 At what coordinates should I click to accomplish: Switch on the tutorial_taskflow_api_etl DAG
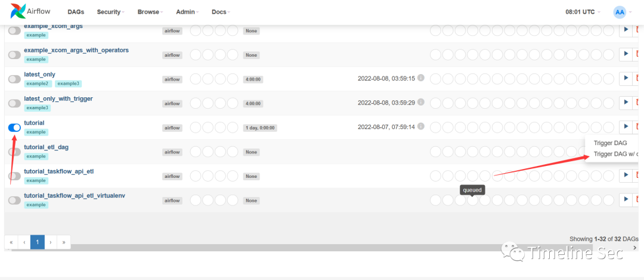coord(14,176)
